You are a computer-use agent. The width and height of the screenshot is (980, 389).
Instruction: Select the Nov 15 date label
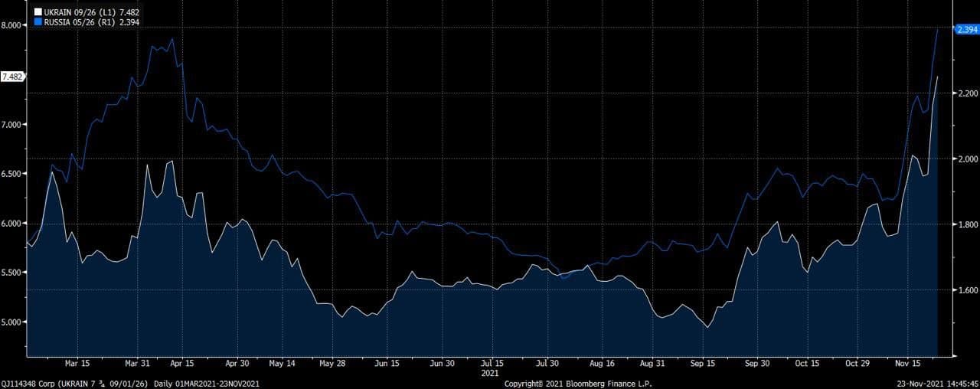coord(909,364)
